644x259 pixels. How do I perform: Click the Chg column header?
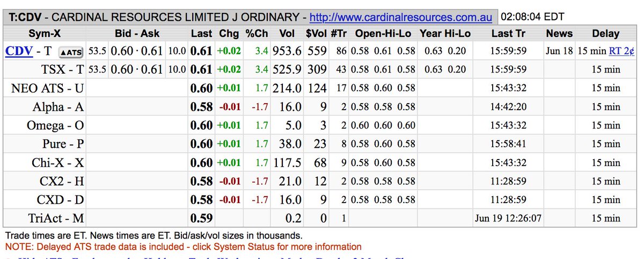point(229,33)
